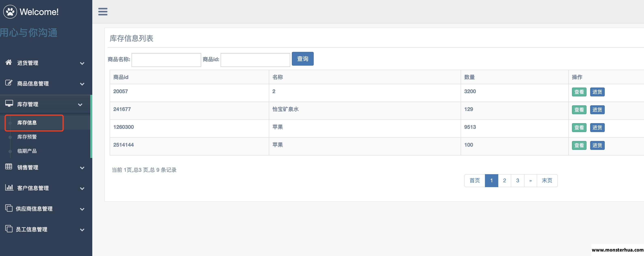Click the copy icon beside 员工信息管理

[x=9, y=228]
